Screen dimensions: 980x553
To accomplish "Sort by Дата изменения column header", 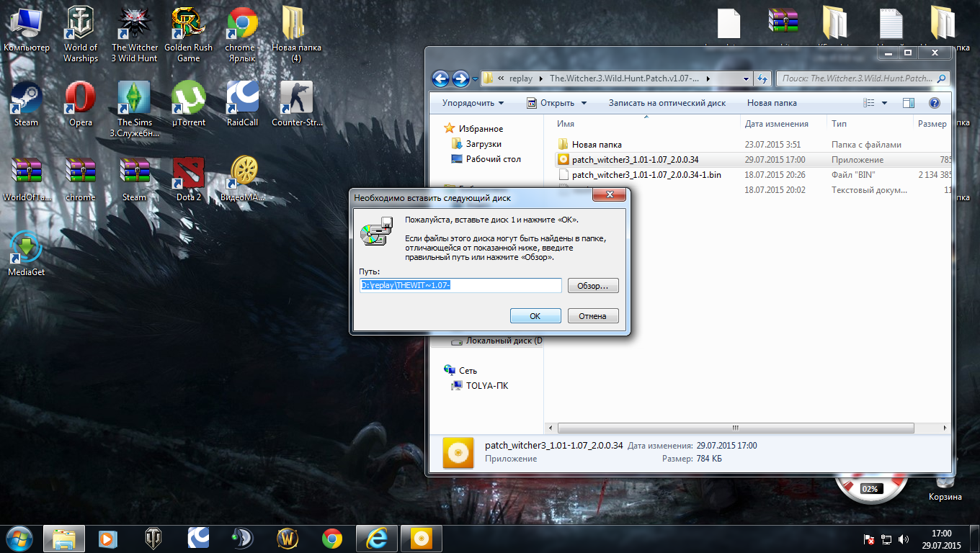I will (x=777, y=124).
